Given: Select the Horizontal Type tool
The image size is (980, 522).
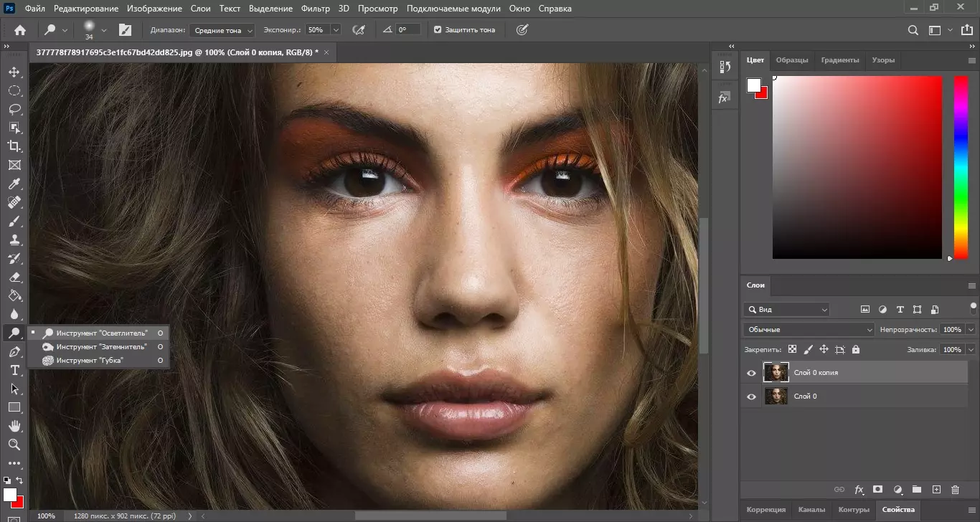Looking at the screenshot, I should tap(14, 370).
